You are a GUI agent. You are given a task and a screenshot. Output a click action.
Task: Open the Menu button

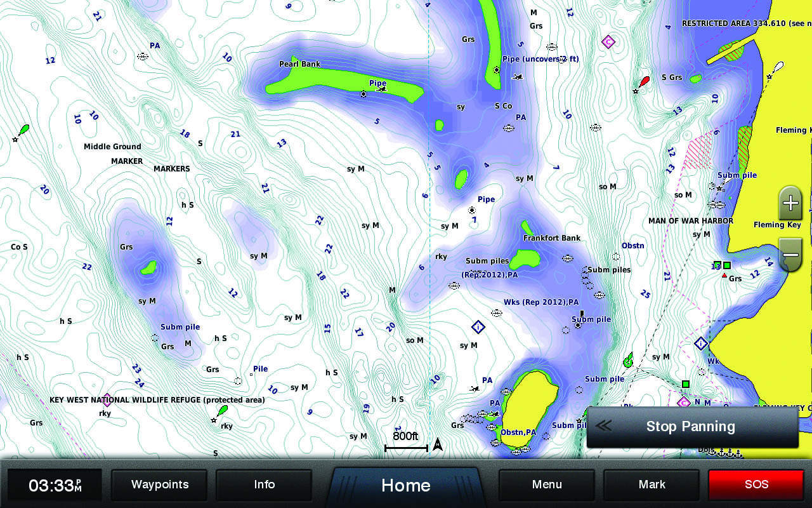pos(547,485)
